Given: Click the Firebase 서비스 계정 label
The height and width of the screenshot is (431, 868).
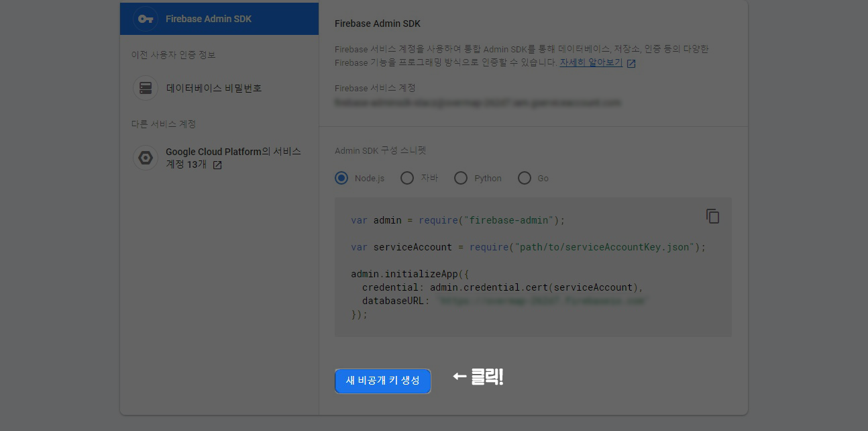Looking at the screenshot, I should [x=375, y=88].
